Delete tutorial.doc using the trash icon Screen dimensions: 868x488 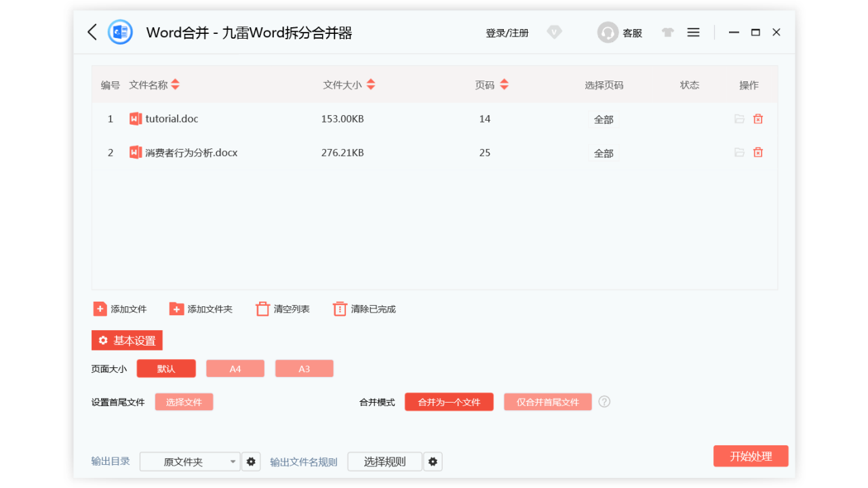(x=757, y=118)
